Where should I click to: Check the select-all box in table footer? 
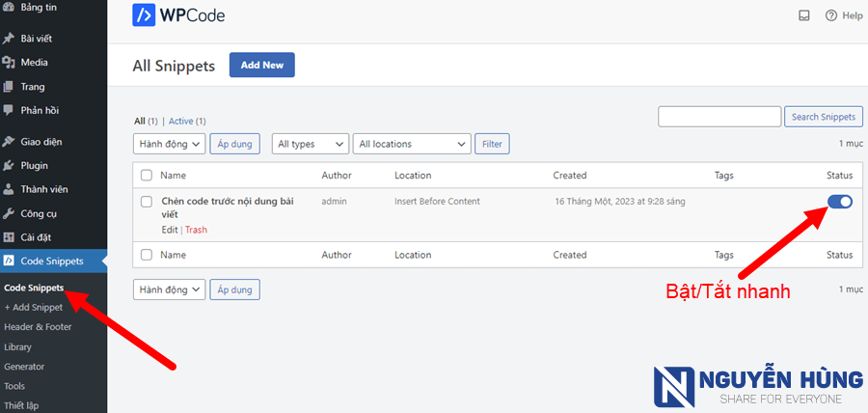coord(147,255)
